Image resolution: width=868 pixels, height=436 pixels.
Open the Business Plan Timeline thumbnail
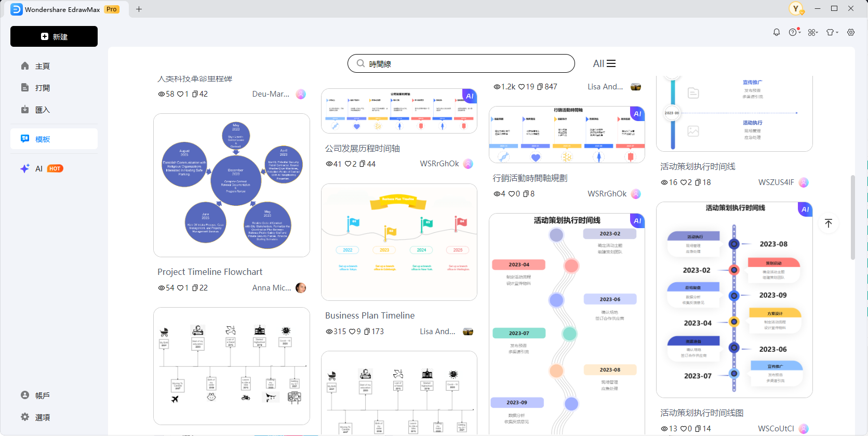[399, 242]
